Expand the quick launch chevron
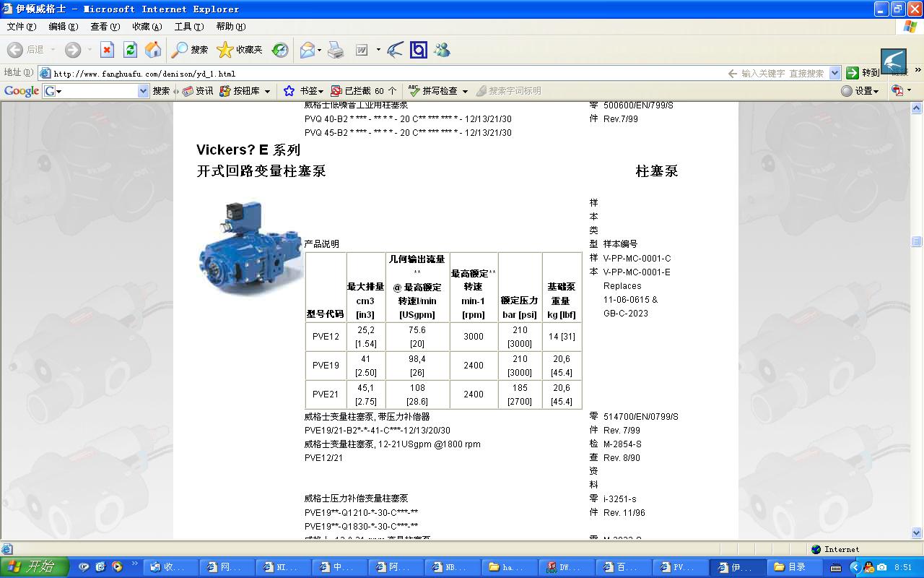Screen dimensions: 924x578 pos(134,564)
